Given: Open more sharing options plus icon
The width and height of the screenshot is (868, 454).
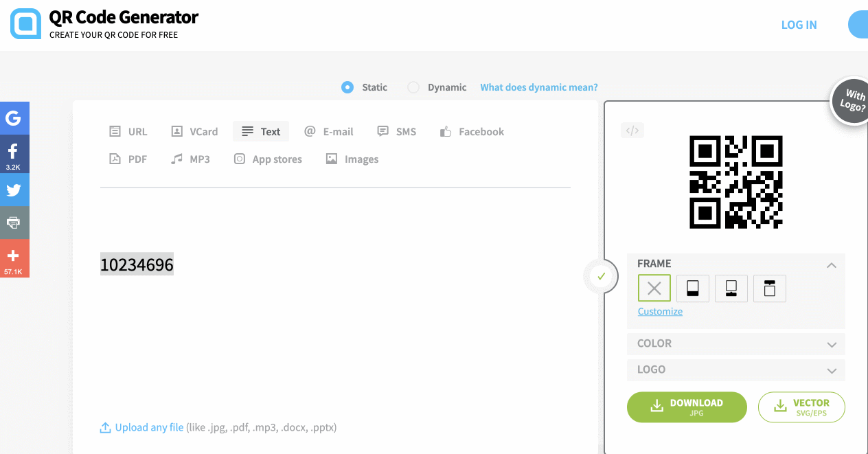Looking at the screenshot, I should 14,258.
